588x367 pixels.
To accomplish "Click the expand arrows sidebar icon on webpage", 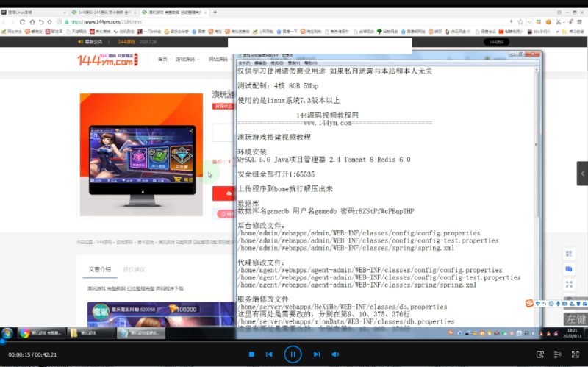I will pos(569,285).
